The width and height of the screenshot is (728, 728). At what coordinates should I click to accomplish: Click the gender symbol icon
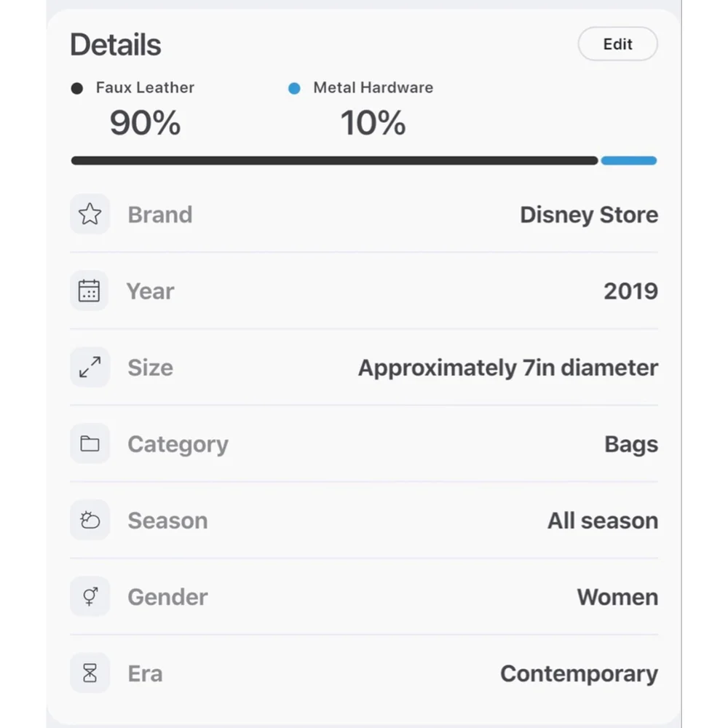coord(90,597)
